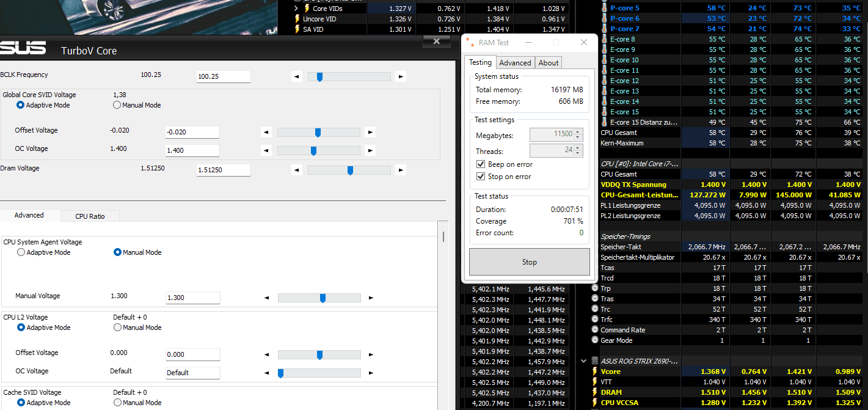
Task: Click the clock icon beside Trp timing
Action: point(595,288)
